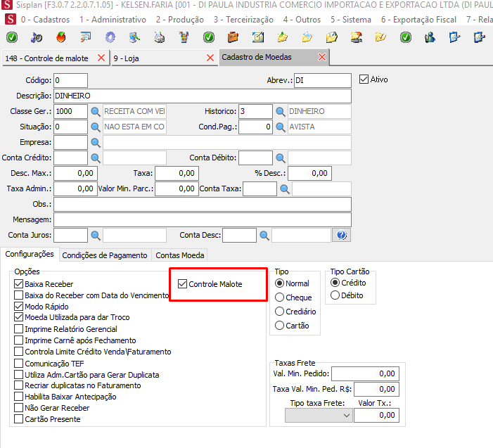Viewport: 493px width, 448px height.
Task: Select the Crediário radio button
Action: tap(279, 312)
